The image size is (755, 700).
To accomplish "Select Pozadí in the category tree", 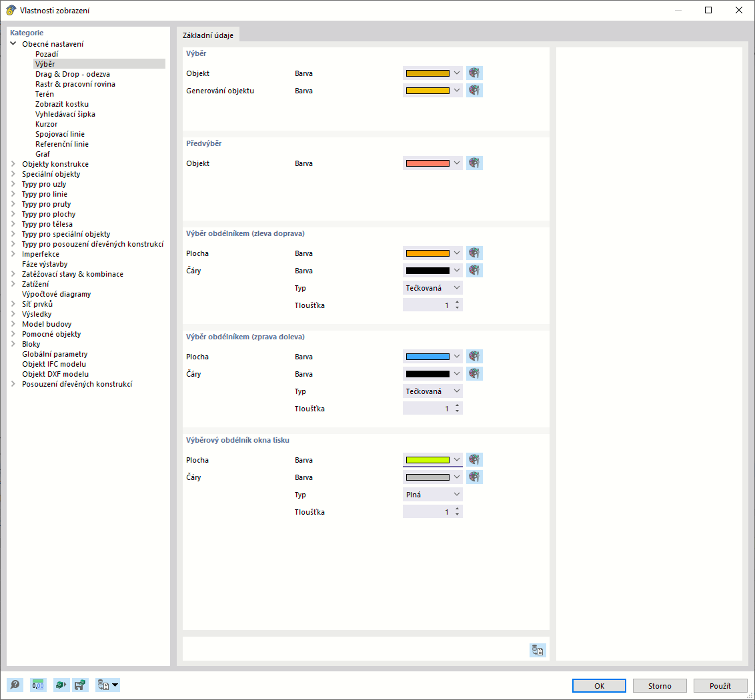I will (47, 54).
